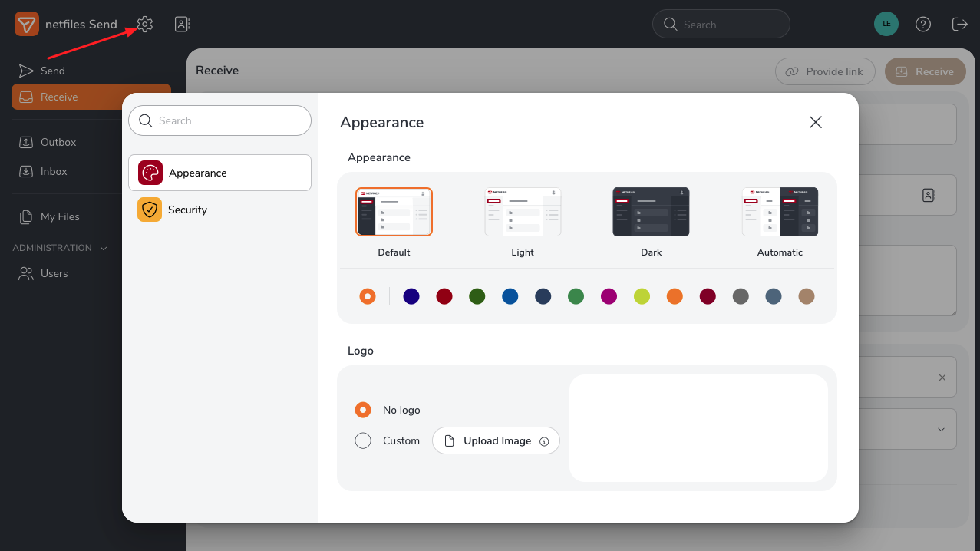Select the default orange color radio
The image size is (980, 551).
coord(368,296)
